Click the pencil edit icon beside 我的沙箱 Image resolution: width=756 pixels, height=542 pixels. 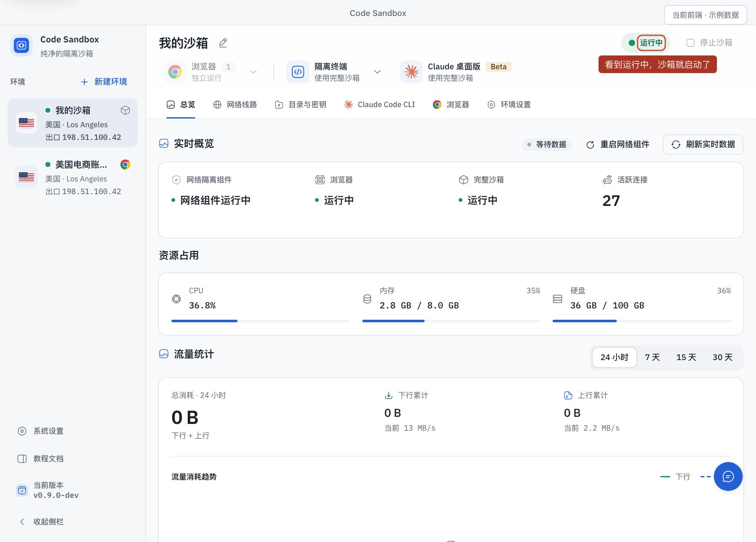(223, 43)
